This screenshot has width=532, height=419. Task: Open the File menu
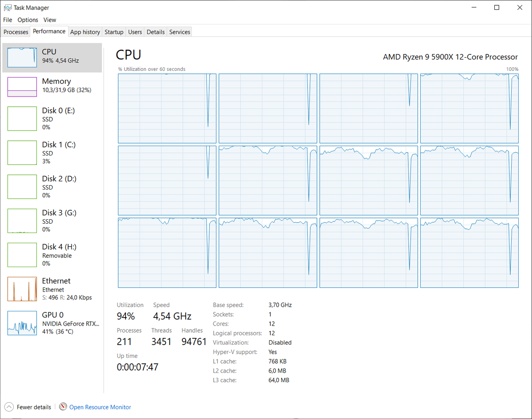pyautogui.click(x=8, y=20)
